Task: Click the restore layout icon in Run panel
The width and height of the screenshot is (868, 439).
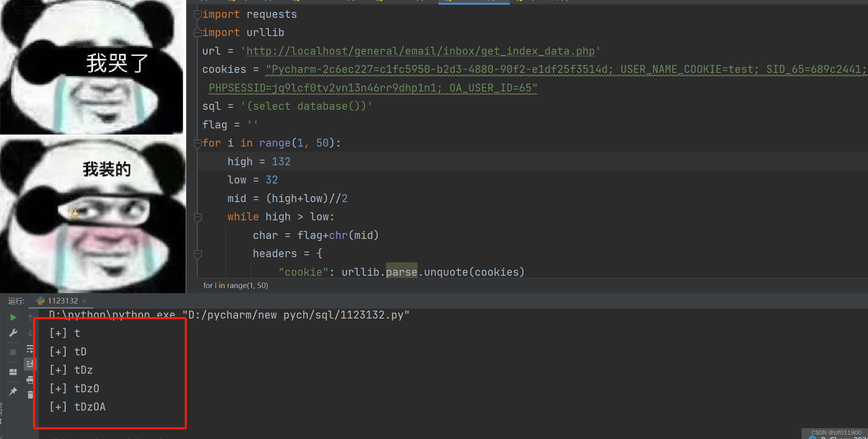Action: [x=13, y=372]
